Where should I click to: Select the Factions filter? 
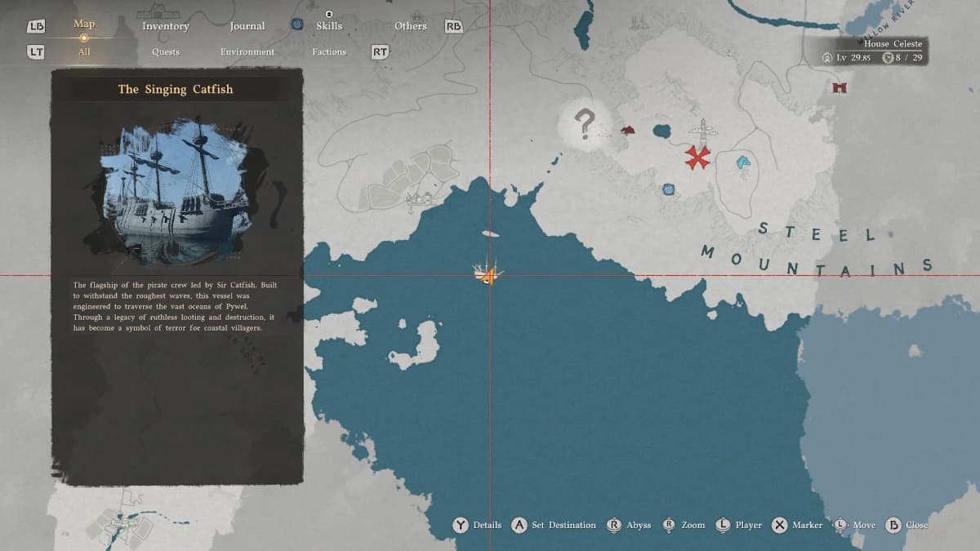click(329, 51)
